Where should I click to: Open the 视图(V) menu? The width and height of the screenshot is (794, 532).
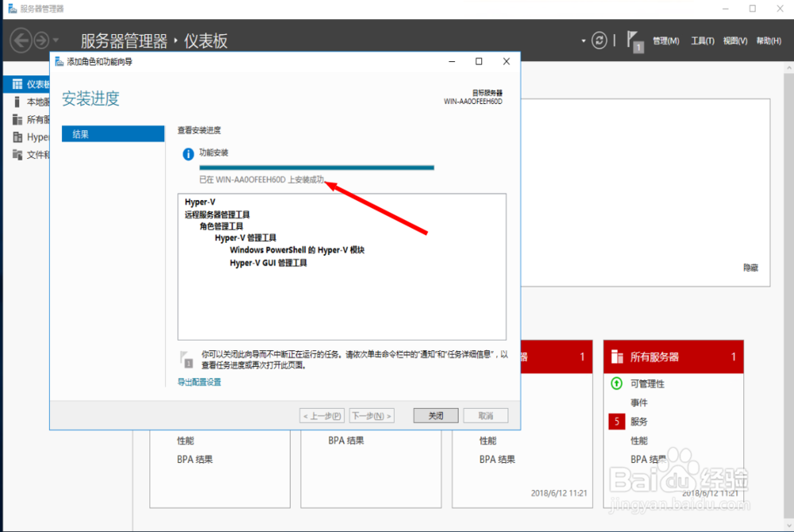734,40
